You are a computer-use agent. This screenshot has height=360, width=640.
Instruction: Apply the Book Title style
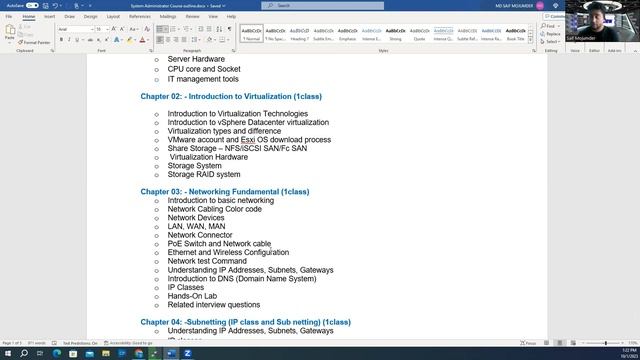click(516, 33)
